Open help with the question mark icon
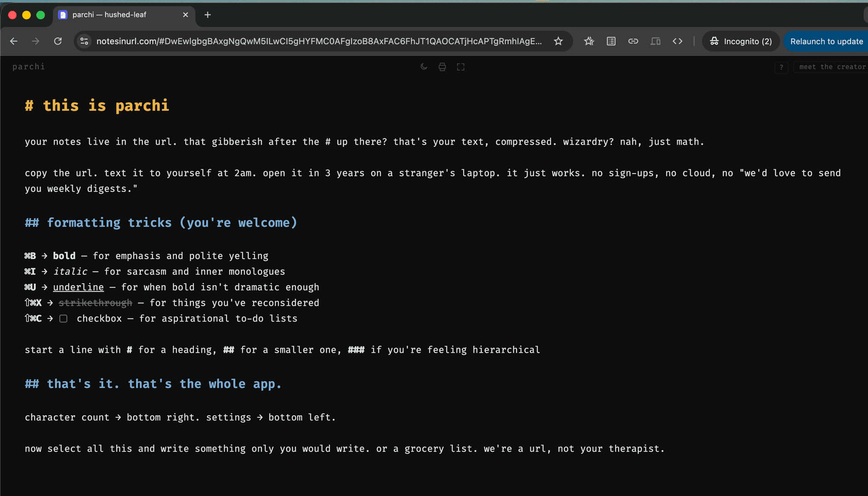The image size is (868, 496). click(x=781, y=67)
